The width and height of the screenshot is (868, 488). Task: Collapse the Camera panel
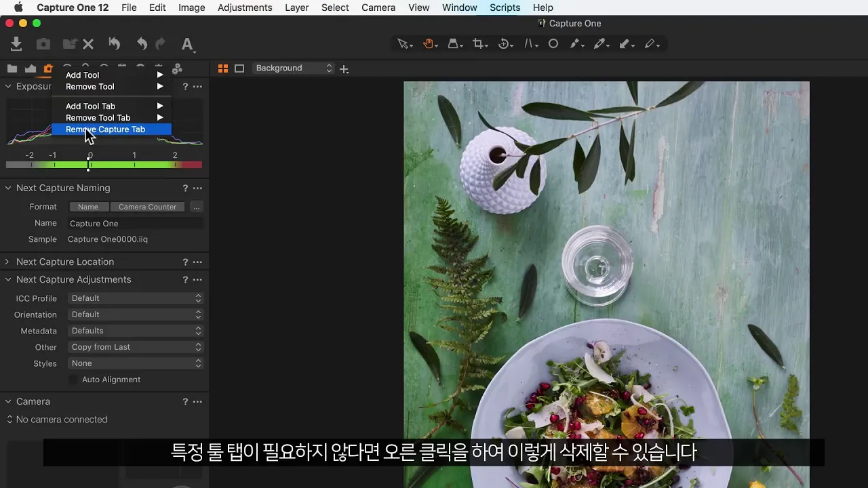pos(8,402)
